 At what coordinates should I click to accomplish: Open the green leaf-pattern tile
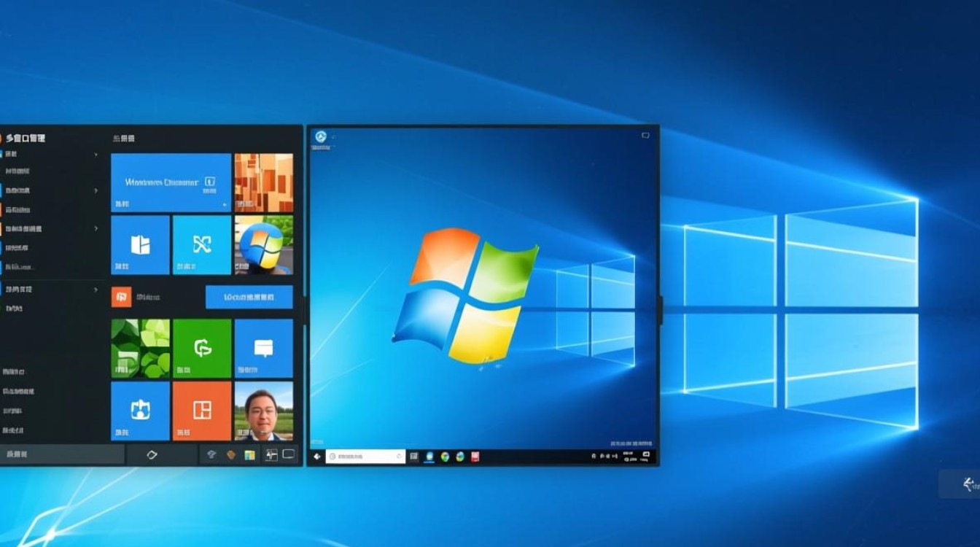click(x=140, y=348)
